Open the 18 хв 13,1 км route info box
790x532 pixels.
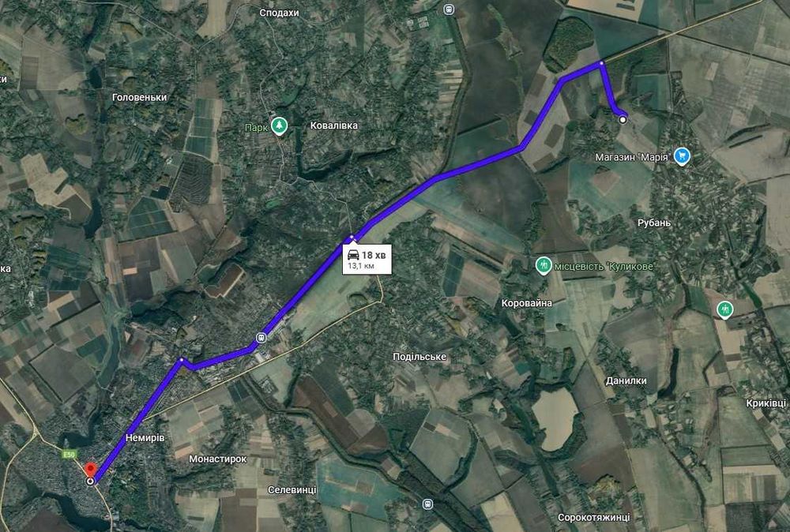[x=367, y=259]
